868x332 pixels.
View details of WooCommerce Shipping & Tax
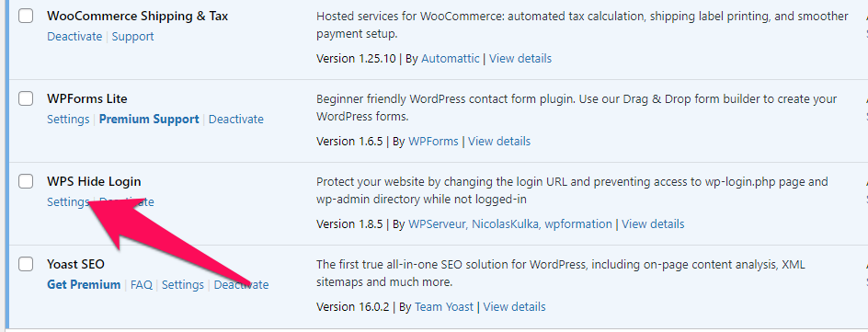[520, 58]
